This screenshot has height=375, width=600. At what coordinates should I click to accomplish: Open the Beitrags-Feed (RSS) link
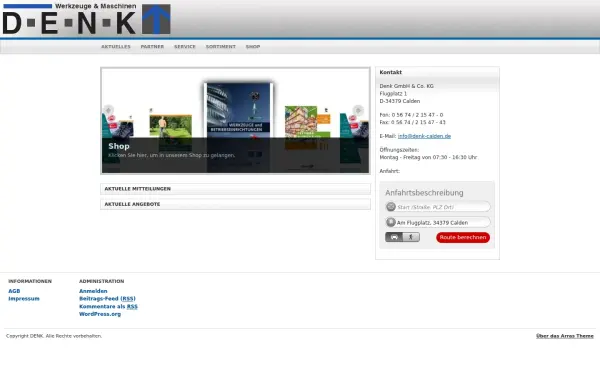[107, 299]
